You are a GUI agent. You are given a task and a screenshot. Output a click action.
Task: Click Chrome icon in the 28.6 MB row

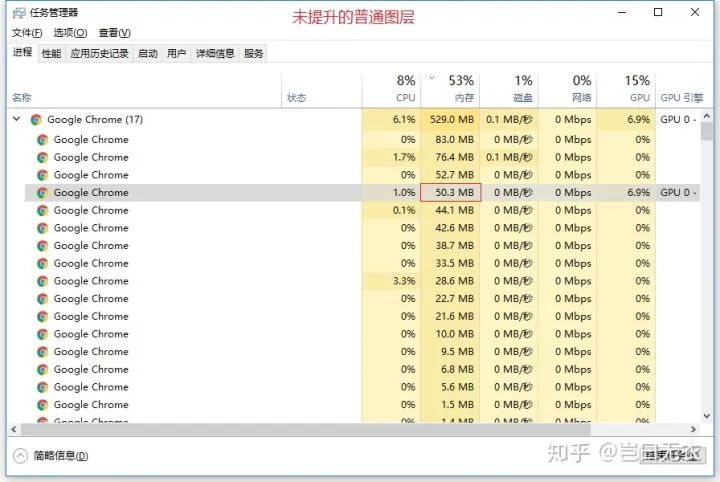point(43,281)
